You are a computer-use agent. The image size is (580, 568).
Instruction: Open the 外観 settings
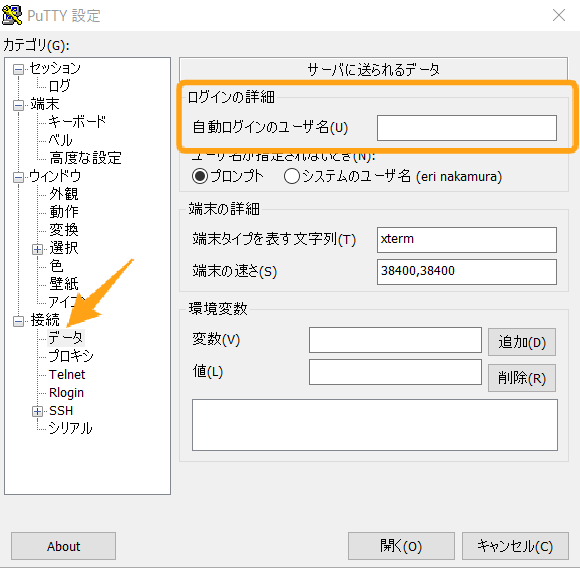[x=64, y=194]
